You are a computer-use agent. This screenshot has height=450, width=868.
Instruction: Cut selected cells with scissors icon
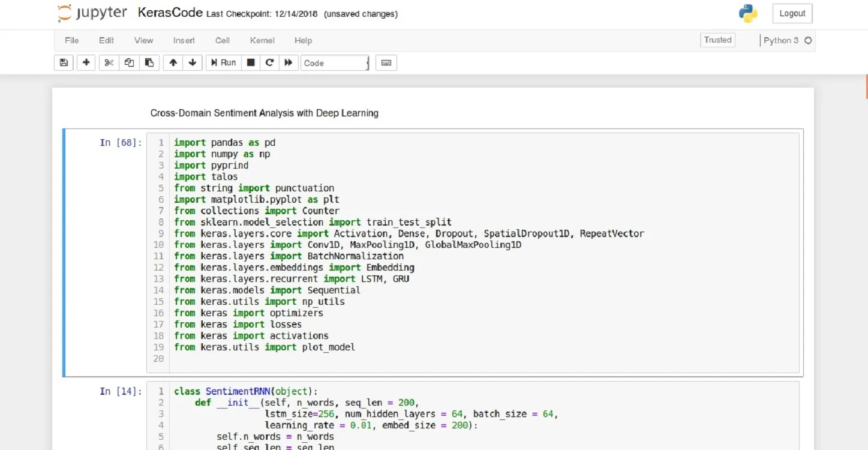tap(109, 62)
